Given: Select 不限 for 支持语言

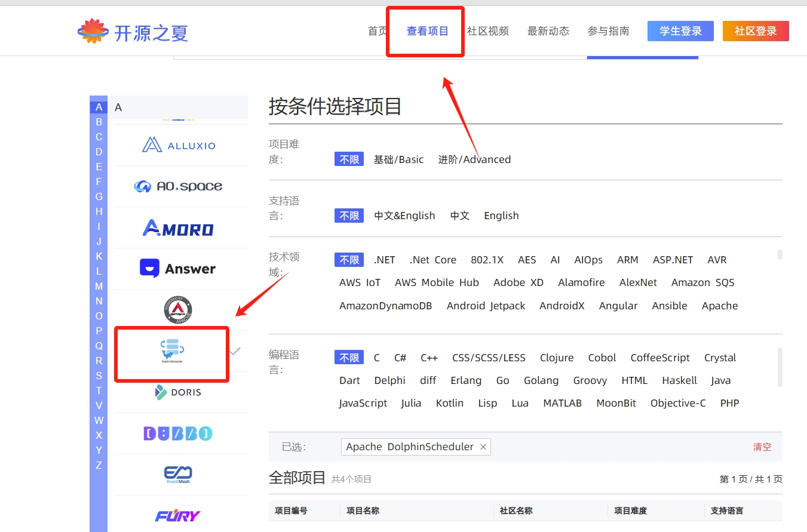Looking at the screenshot, I should coord(349,216).
